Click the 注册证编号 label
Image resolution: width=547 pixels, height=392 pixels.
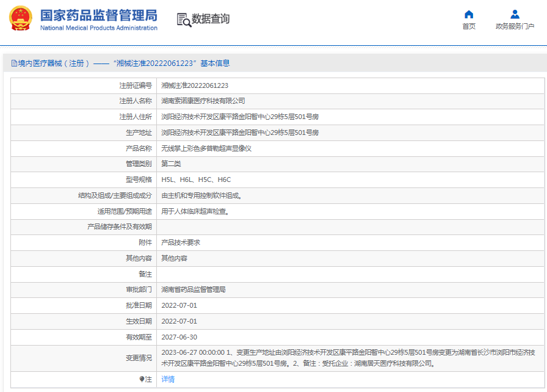(x=136, y=85)
